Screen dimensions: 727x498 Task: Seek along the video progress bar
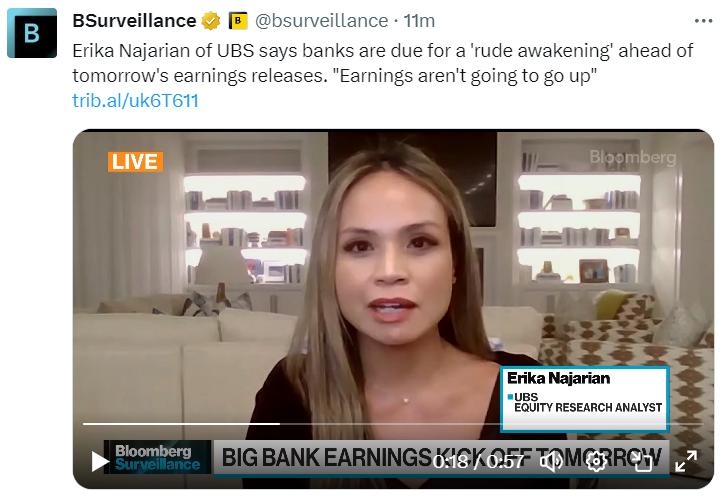393,424
